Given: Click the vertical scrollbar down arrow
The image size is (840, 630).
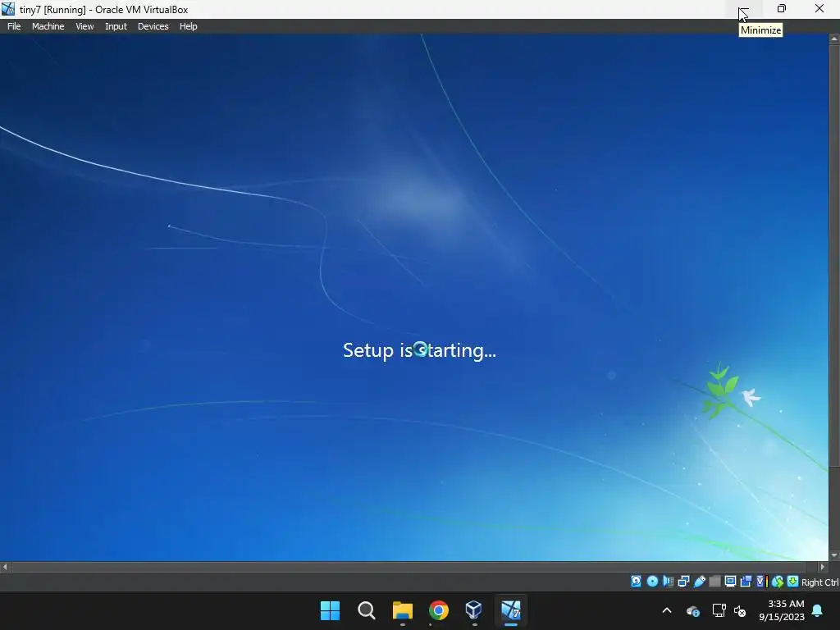Looking at the screenshot, I should click(x=834, y=555).
